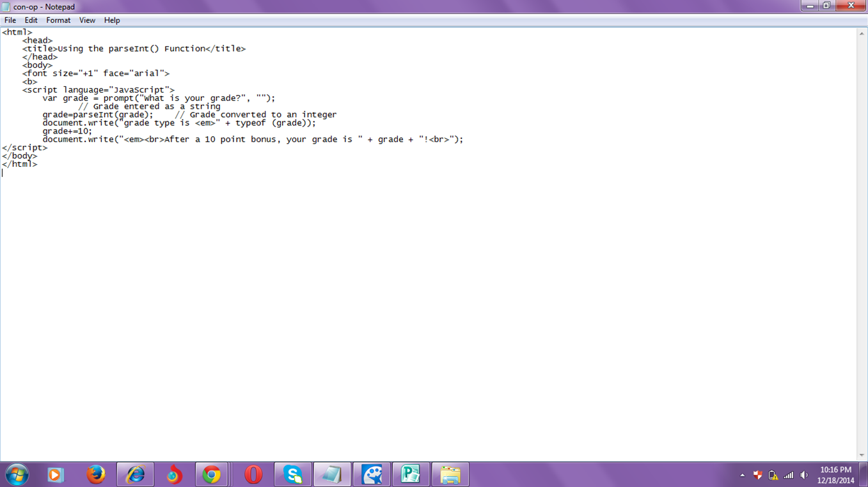Close the Notepad window

850,6
